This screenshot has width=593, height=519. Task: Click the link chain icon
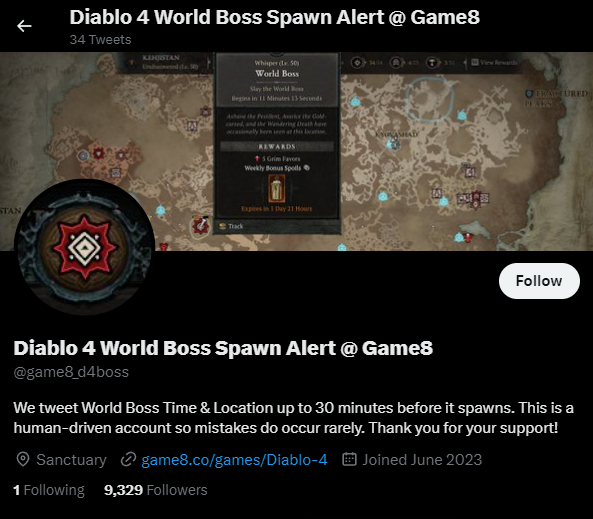128,460
